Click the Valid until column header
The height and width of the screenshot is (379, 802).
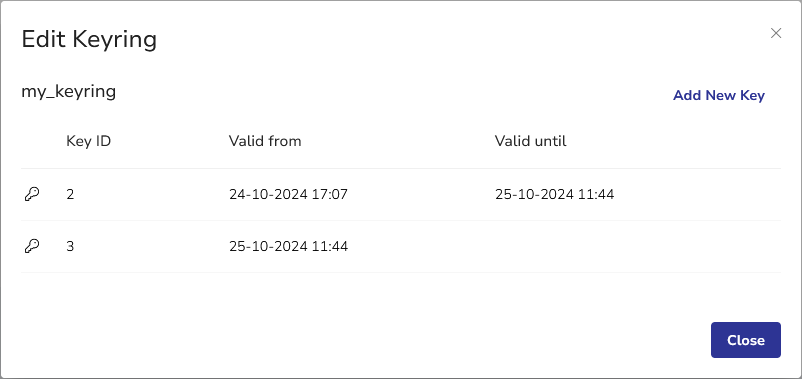[x=530, y=141]
